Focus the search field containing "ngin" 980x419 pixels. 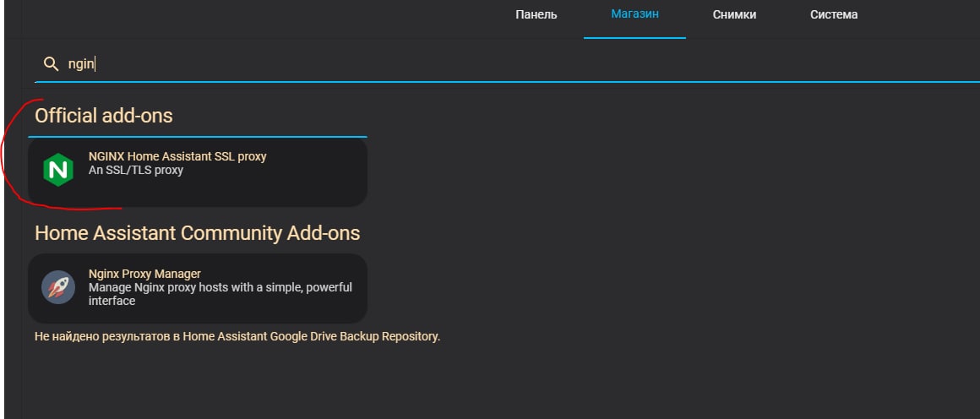pyautogui.click(x=422, y=64)
